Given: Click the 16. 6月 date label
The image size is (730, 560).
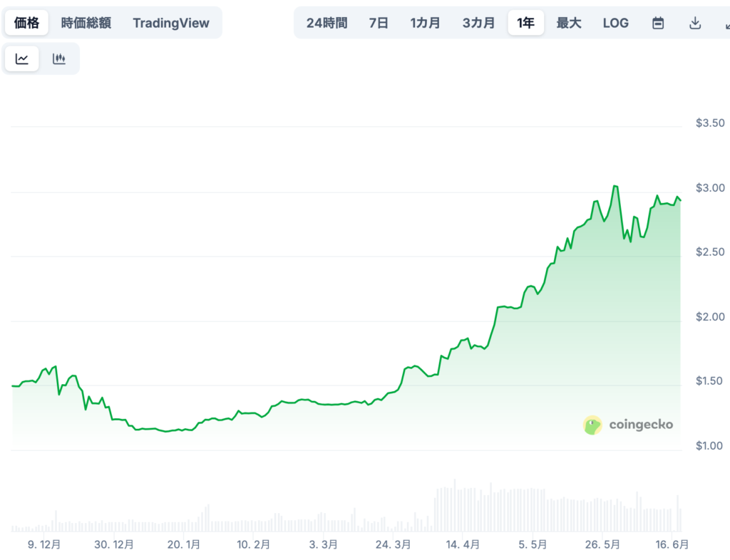Looking at the screenshot, I should [672, 544].
